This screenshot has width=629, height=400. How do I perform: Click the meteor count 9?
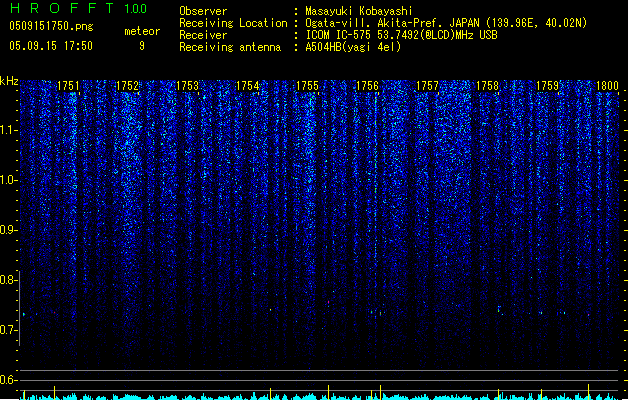point(142,46)
